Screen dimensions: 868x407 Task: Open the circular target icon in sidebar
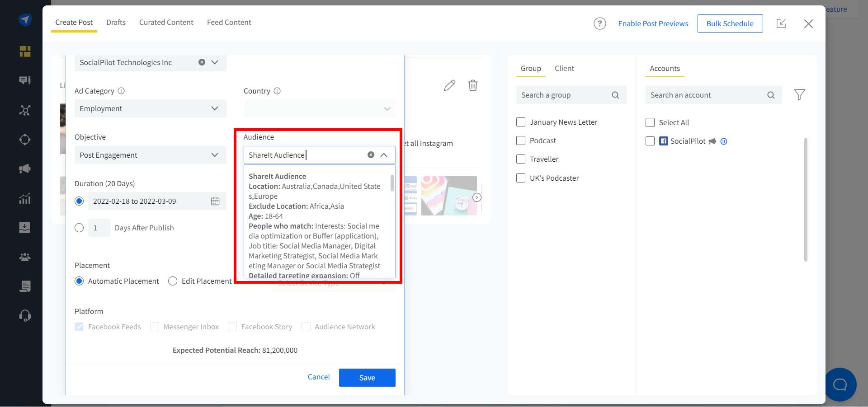[x=25, y=140]
